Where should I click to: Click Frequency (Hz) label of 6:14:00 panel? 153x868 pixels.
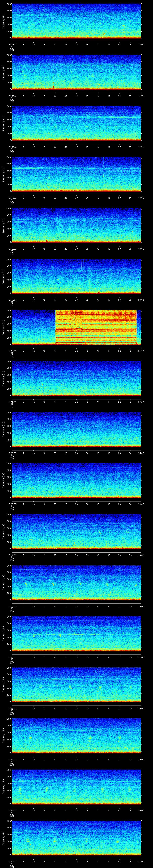3,21
